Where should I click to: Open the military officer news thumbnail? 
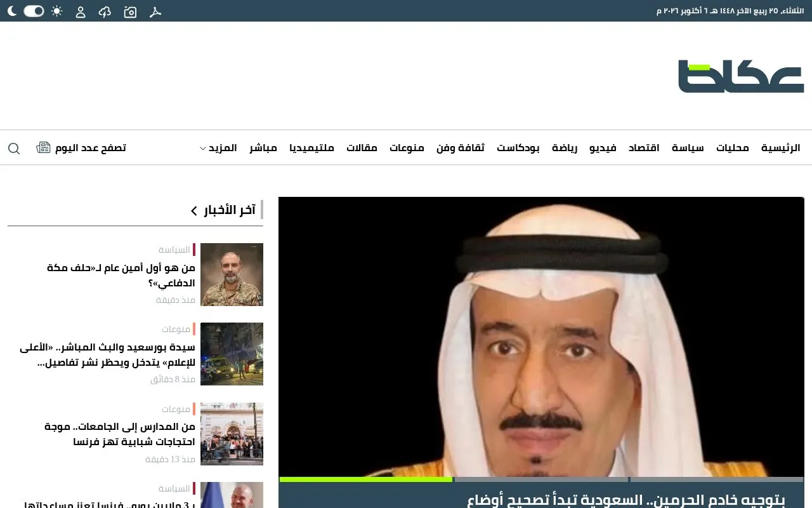click(232, 274)
